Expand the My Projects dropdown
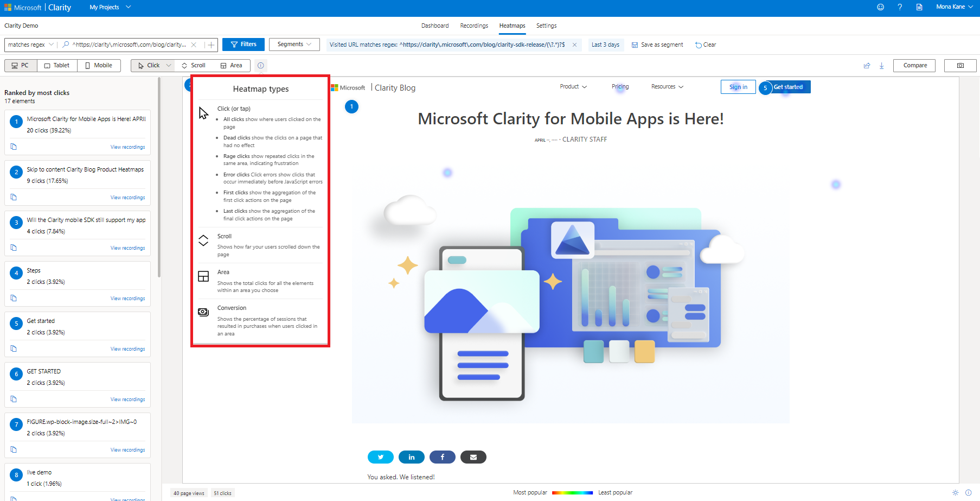 coord(111,7)
